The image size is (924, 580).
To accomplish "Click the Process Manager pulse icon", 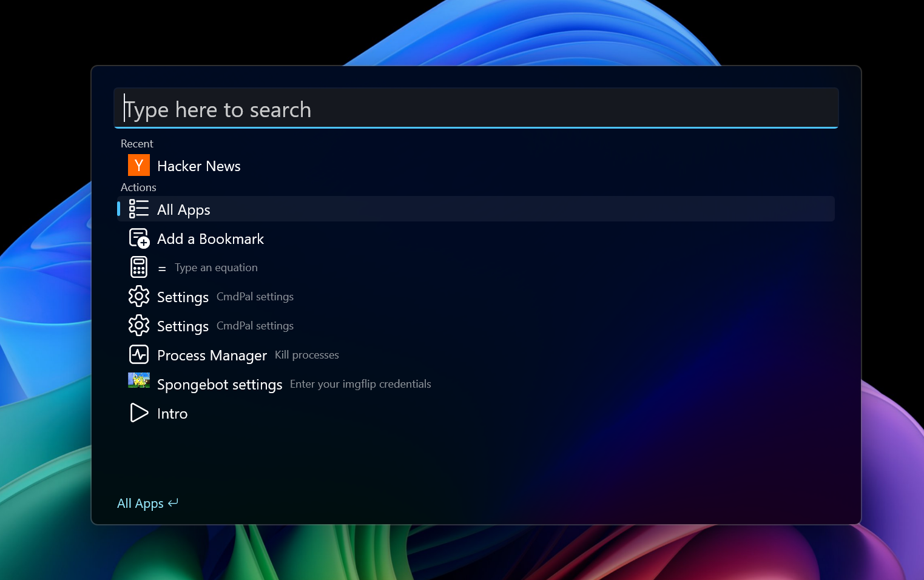I will click(138, 355).
